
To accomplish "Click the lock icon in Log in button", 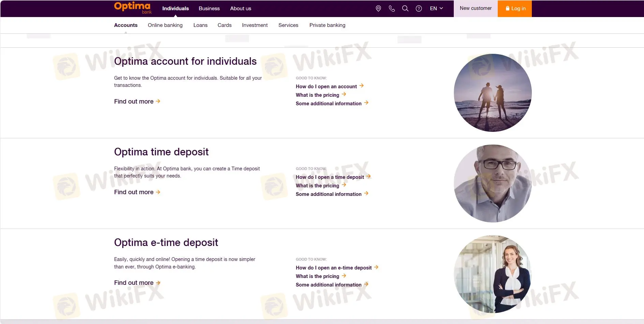I will [508, 8].
